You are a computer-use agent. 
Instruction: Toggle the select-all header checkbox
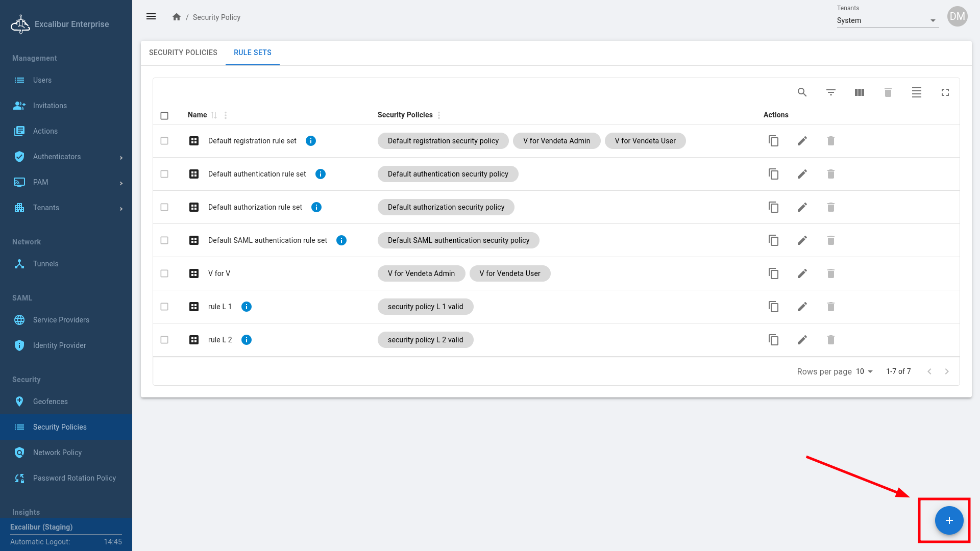click(164, 115)
